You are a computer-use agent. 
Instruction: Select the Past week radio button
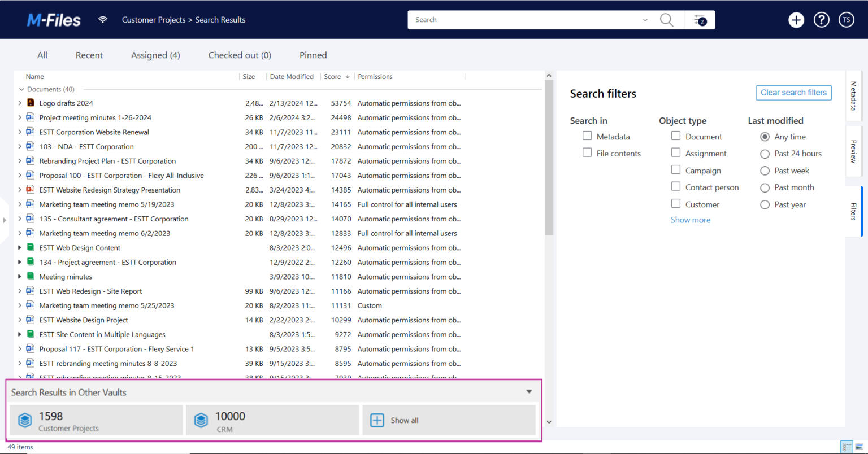pyautogui.click(x=765, y=170)
